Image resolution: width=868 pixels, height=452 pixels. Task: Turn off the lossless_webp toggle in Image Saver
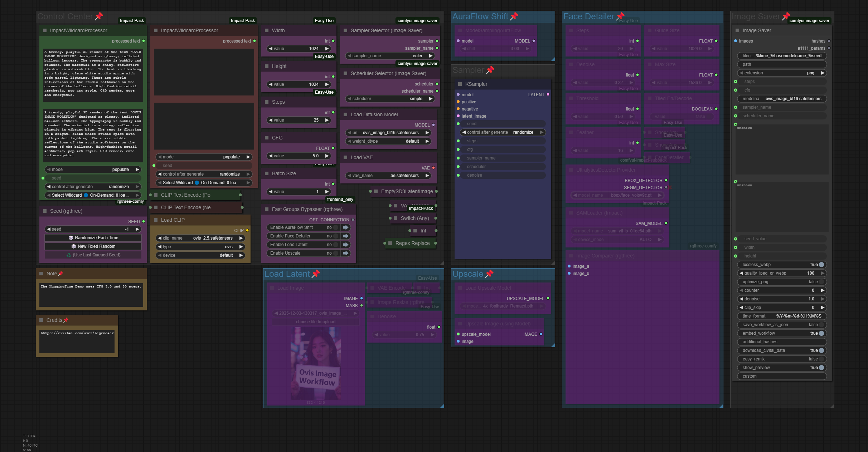pyautogui.click(x=821, y=265)
